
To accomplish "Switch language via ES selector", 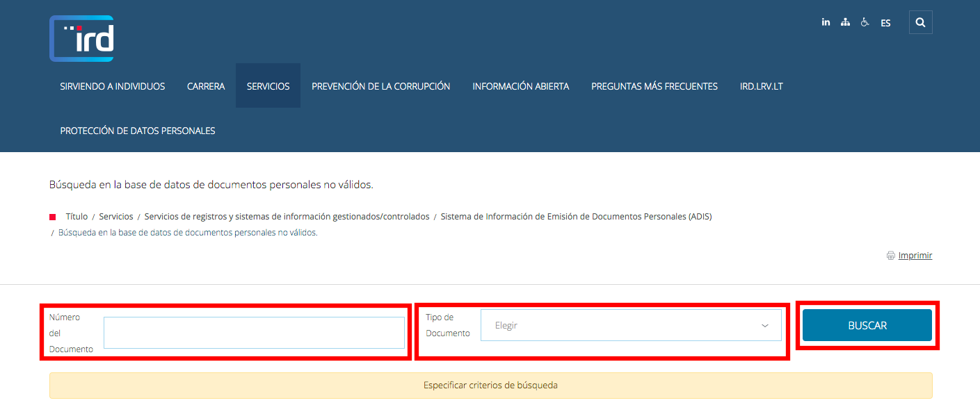I will tap(885, 23).
